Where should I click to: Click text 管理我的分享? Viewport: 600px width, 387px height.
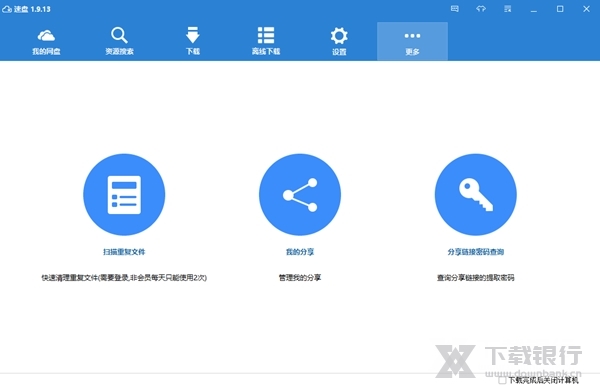(300, 278)
